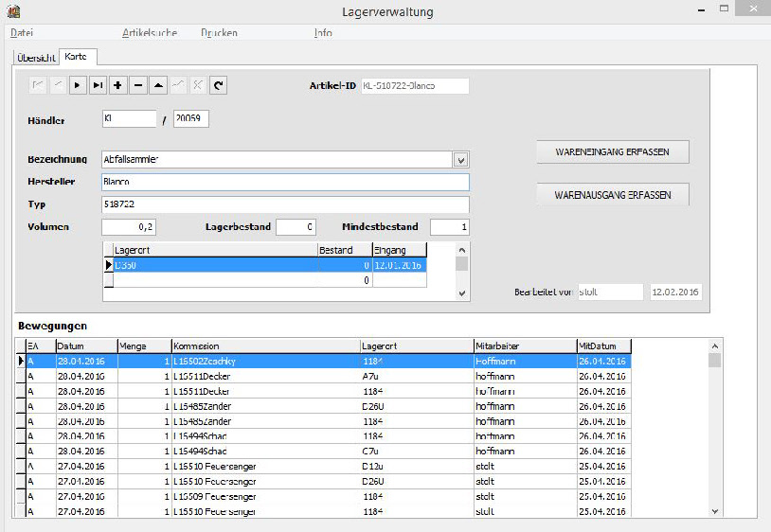Open the Artikelsuche menu
The width and height of the screenshot is (771, 532).
click(x=150, y=33)
